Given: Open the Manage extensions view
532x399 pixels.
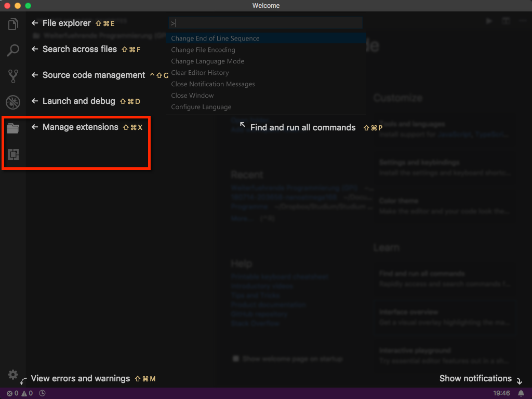Looking at the screenshot, I should [x=13, y=128].
